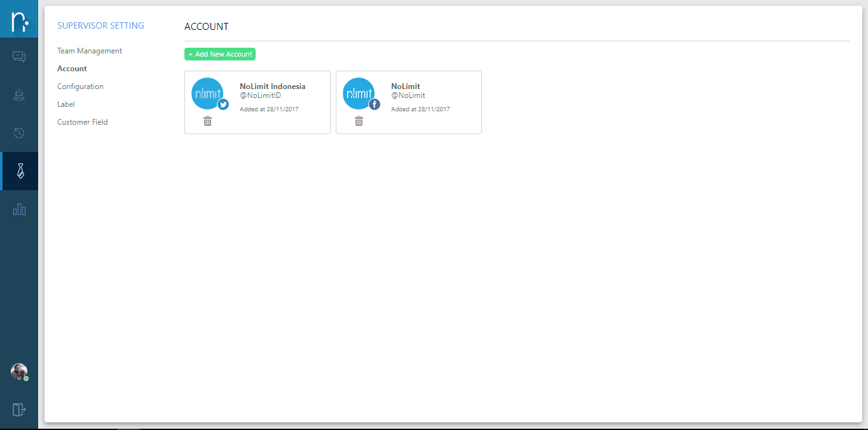
Task: Click the Supervisor Setting heading
Action: (x=100, y=26)
